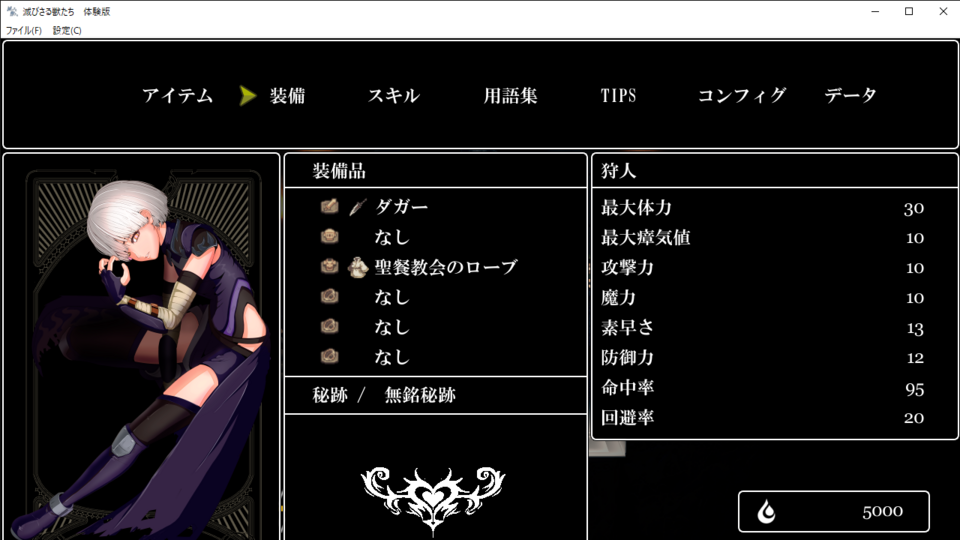Select the アイテム menu option
The width and height of the screenshot is (960, 540).
pyautogui.click(x=178, y=96)
